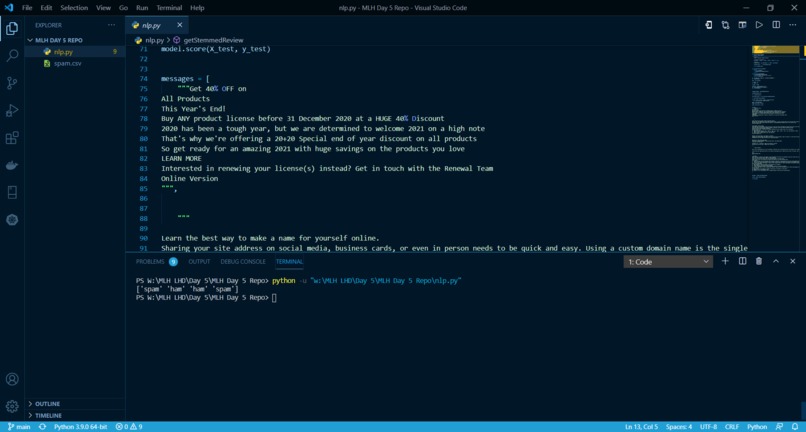Viewport: 806px width, 432px height.
Task: Split the terminal panel
Action: pyautogui.click(x=742, y=261)
